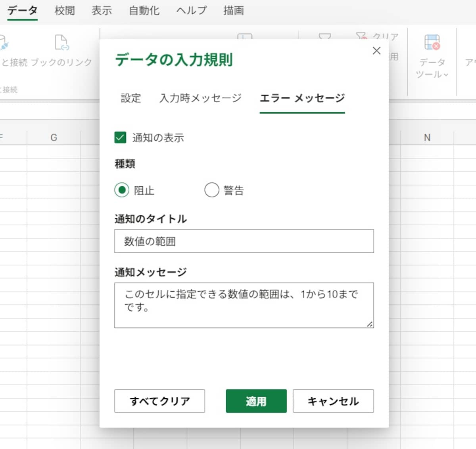The height and width of the screenshot is (449, 476).
Task: Expand the データツール dropdown chevron
Action: [445, 75]
